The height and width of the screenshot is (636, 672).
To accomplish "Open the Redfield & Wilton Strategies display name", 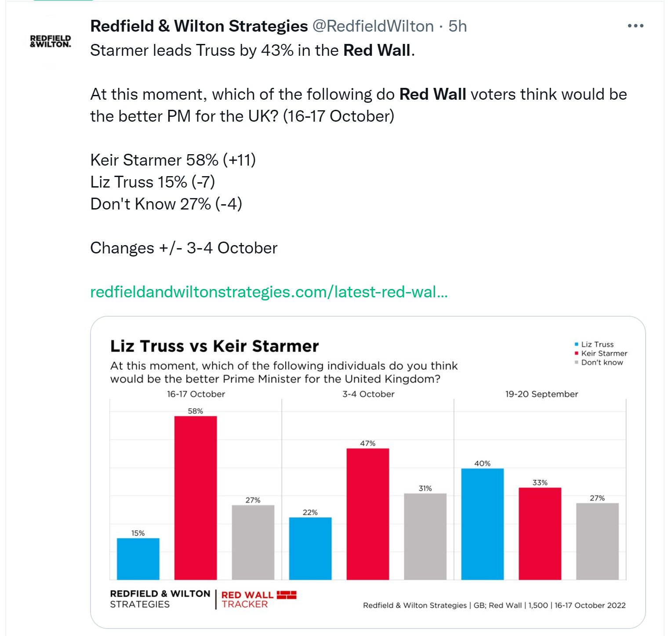I will 199,26.
